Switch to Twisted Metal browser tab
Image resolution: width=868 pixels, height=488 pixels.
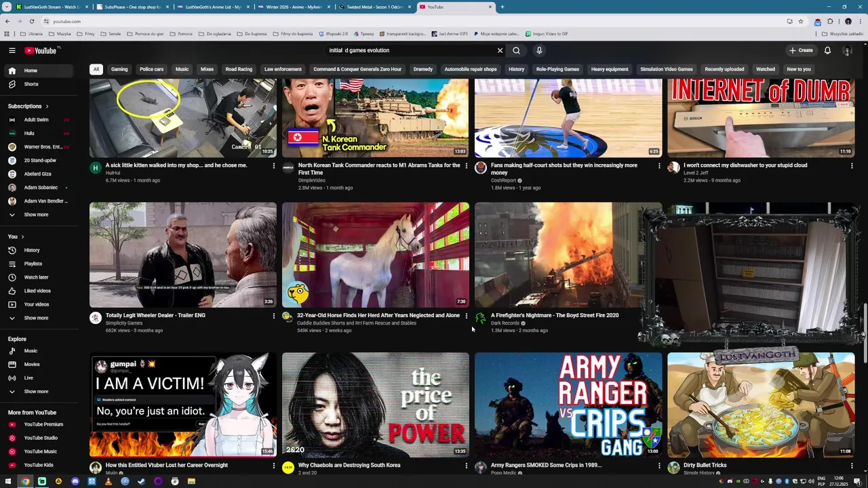point(374,7)
